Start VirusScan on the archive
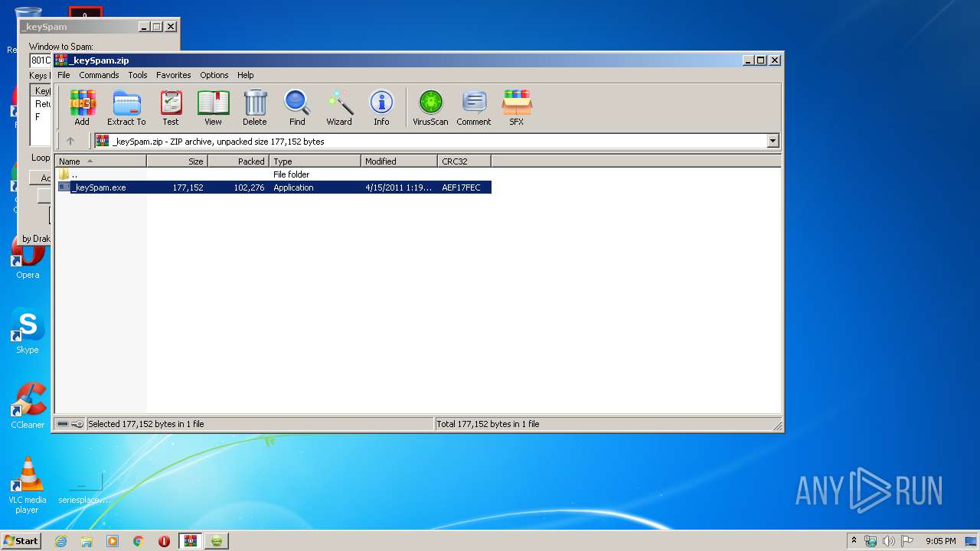The width and height of the screenshot is (980, 551). pyautogui.click(x=430, y=107)
